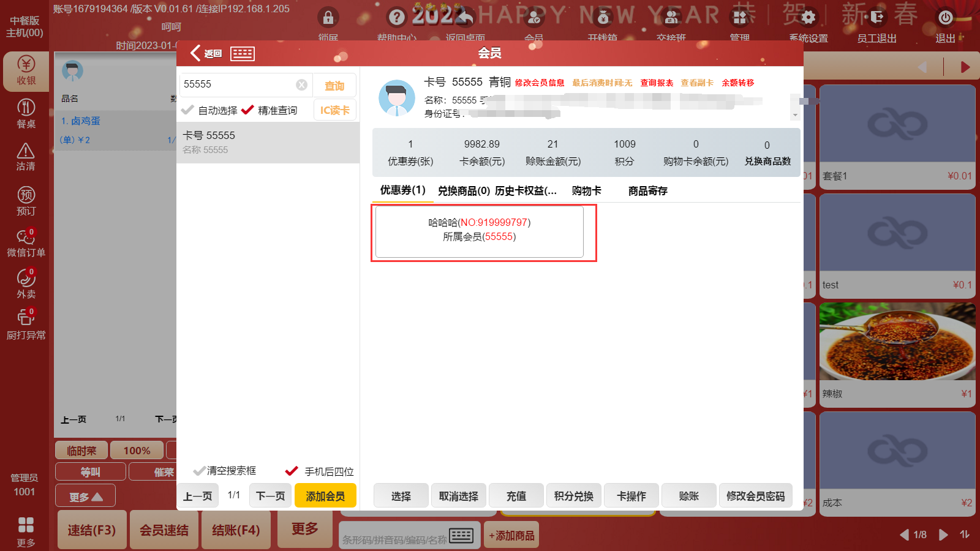Switch to 购物卡 tab
Image resolution: width=980 pixels, height=551 pixels.
(x=586, y=191)
